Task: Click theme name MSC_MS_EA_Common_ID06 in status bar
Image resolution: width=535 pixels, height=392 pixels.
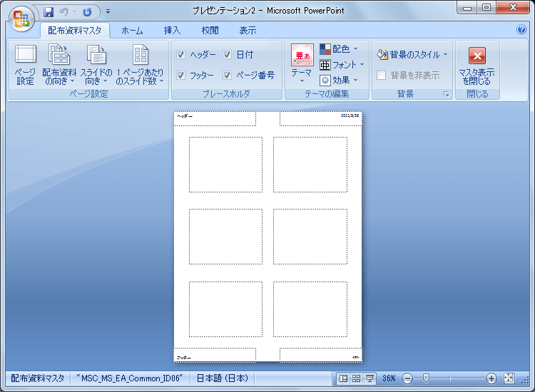Action: pos(130,378)
